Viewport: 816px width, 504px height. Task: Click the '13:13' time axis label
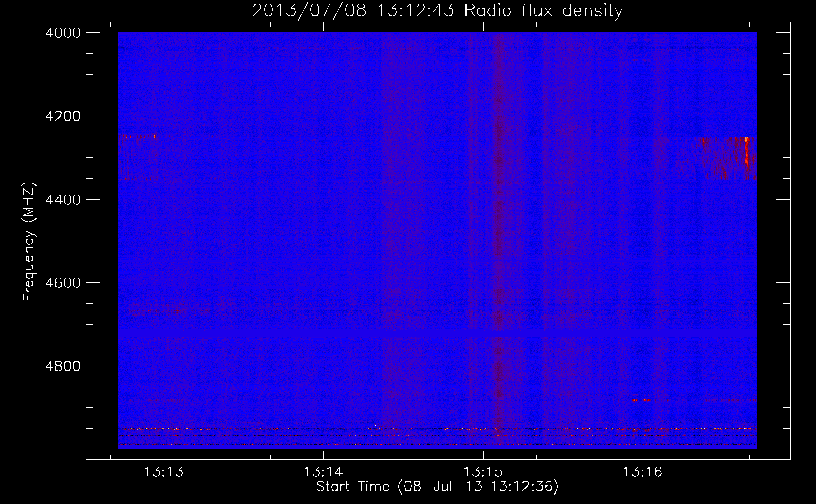pos(163,472)
